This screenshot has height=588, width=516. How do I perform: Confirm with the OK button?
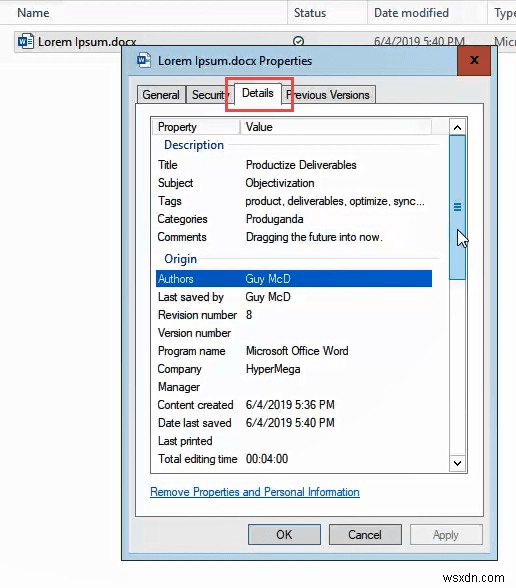click(284, 534)
